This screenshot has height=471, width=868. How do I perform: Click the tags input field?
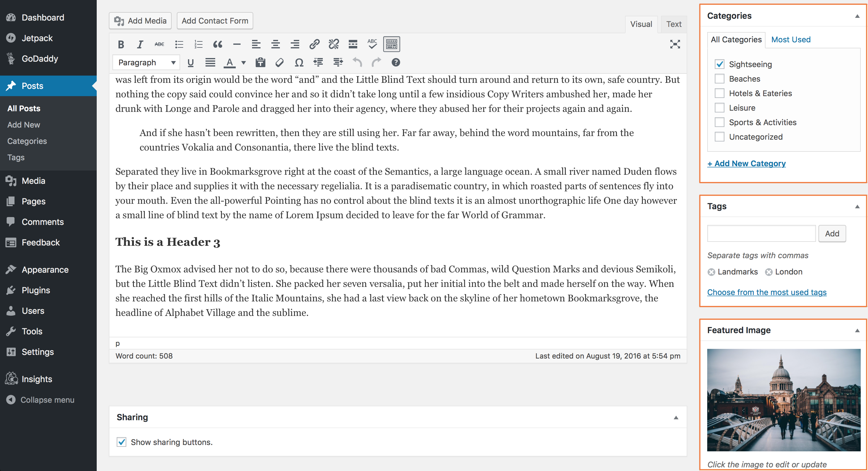tap(761, 233)
